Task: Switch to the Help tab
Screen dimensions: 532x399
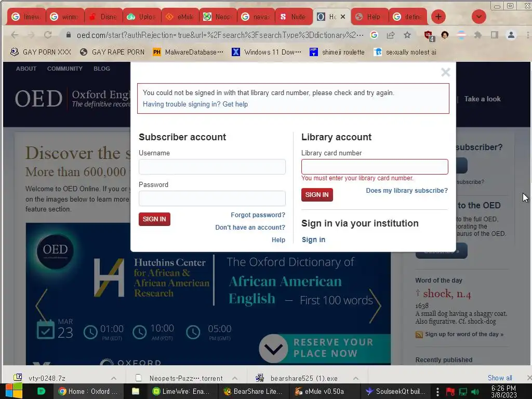Action: tap(369, 17)
